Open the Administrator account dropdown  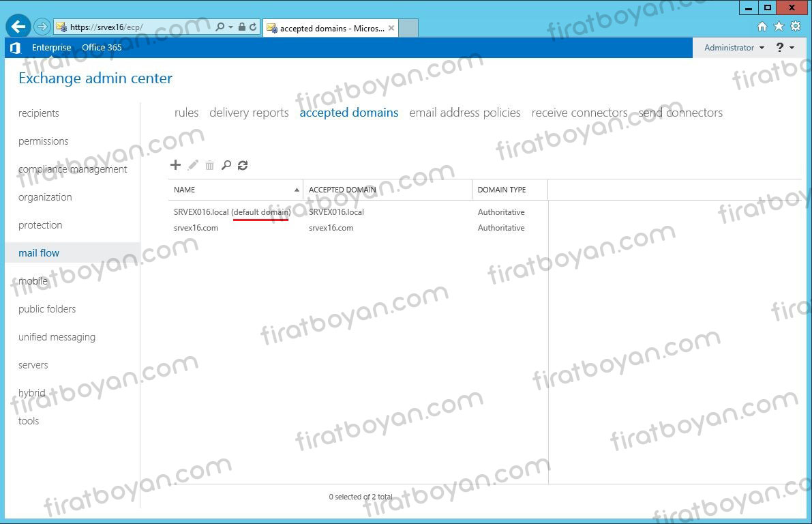point(734,48)
